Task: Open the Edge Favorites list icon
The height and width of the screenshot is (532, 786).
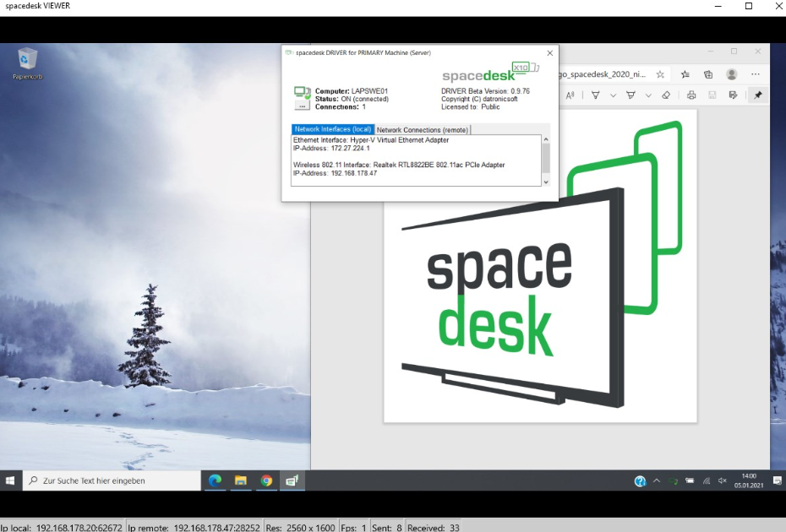Action: (685, 74)
